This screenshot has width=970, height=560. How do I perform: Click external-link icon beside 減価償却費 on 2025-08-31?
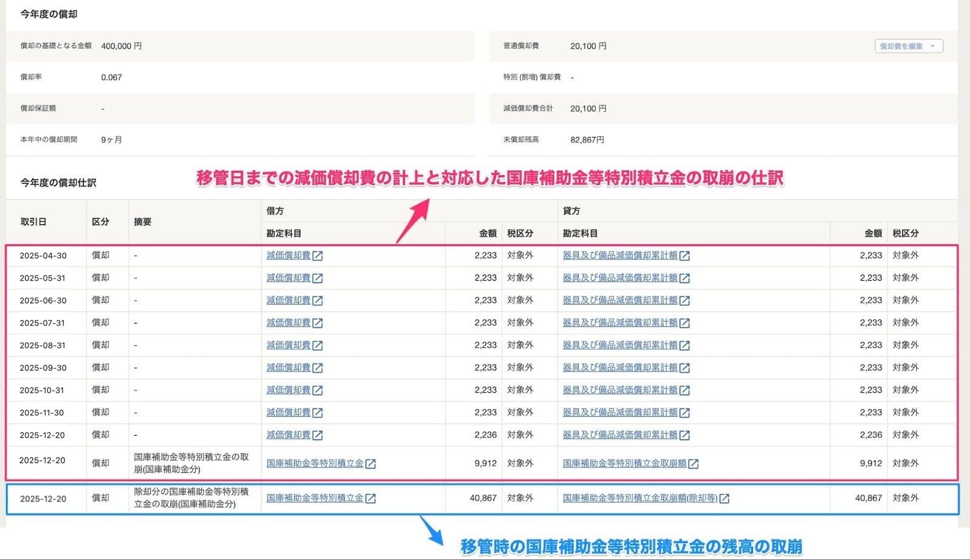click(x=318, y=345)
